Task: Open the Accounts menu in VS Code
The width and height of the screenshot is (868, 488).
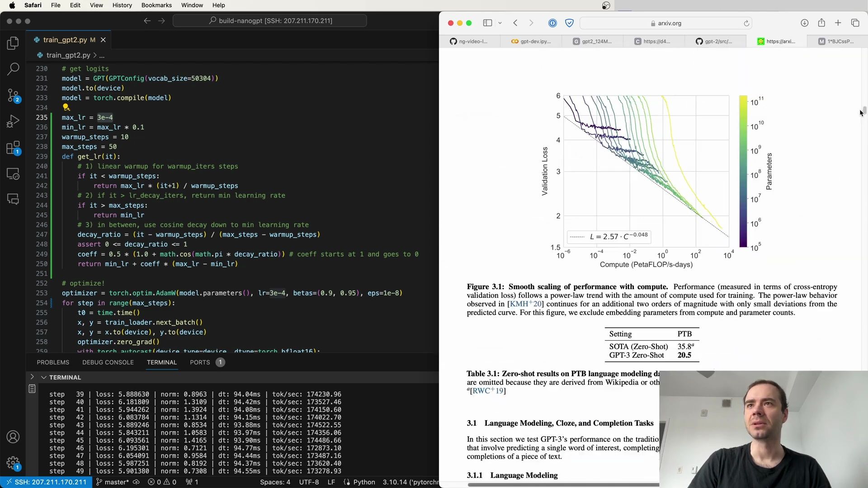Action: (13, 437)
